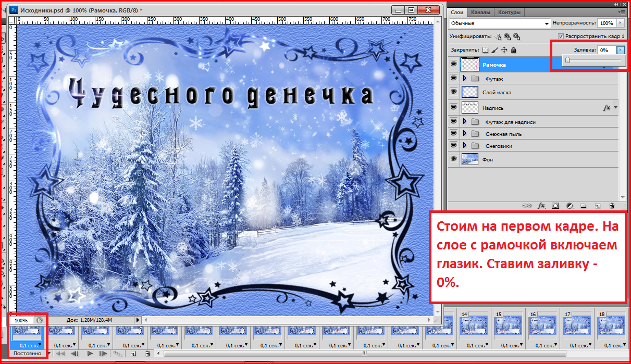Viewport: 631px width, 364px height.
Task: Toggle lock image pixels brush icon
Action: (494, 50)
